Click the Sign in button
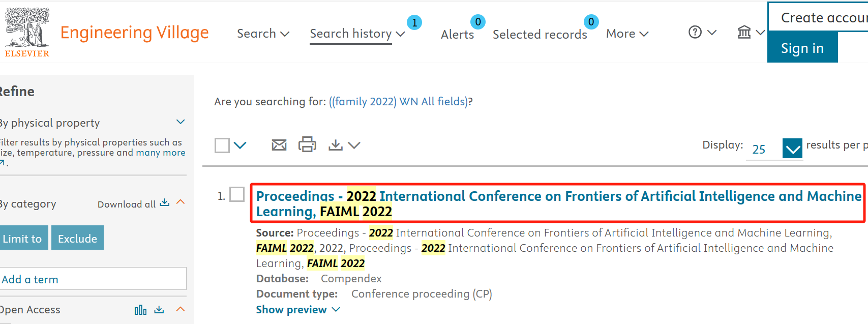This screenshot has width=868, height=324. pos(802,48)
